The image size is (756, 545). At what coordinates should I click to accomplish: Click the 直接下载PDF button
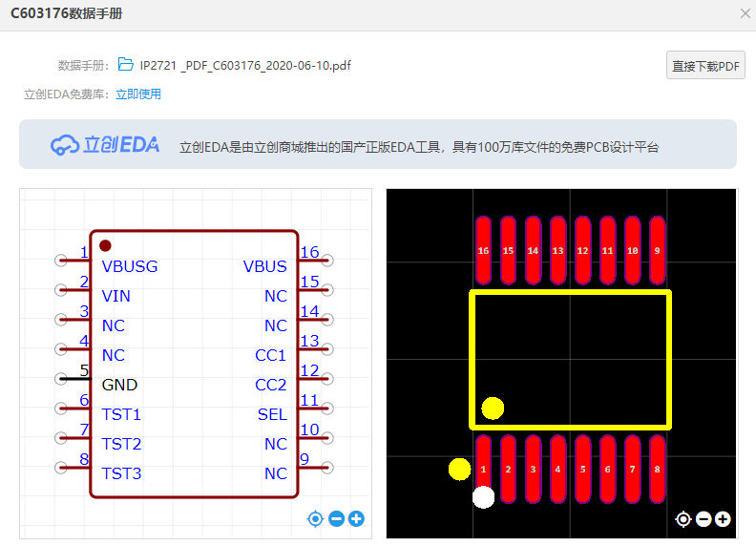click(705, 66)
